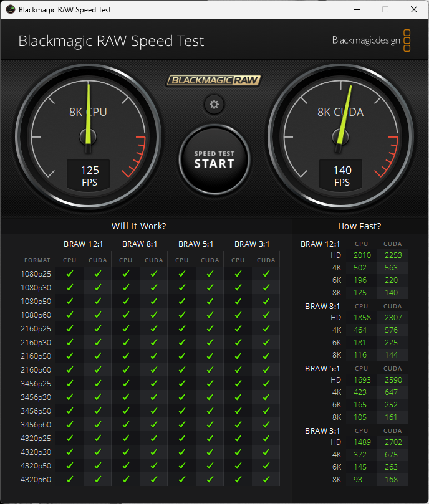
Task: Click 1080p60 BRAW 3:1 CUDA checkmark
Action: [x=266, y=315]
